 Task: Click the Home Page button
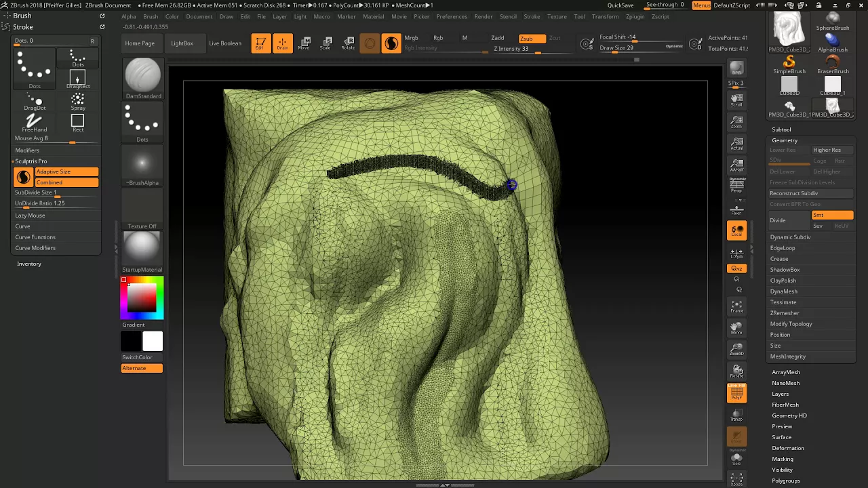click(x=140, y=43)
